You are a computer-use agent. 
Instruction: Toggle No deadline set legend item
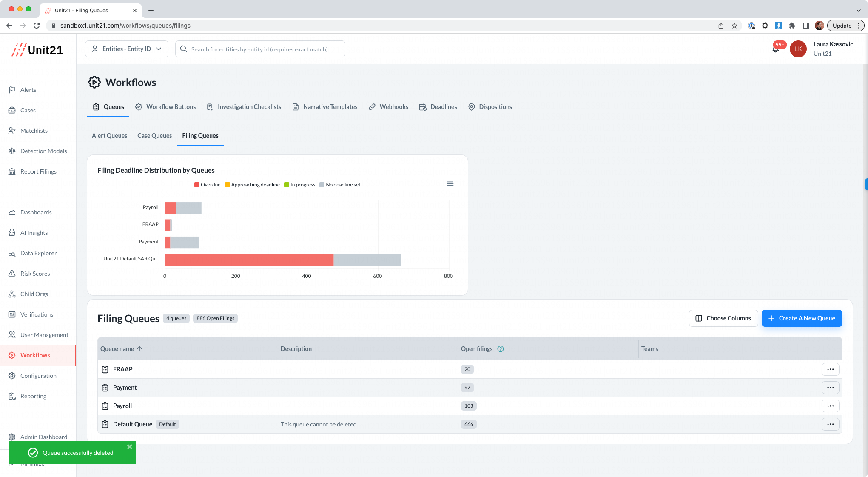340,185
